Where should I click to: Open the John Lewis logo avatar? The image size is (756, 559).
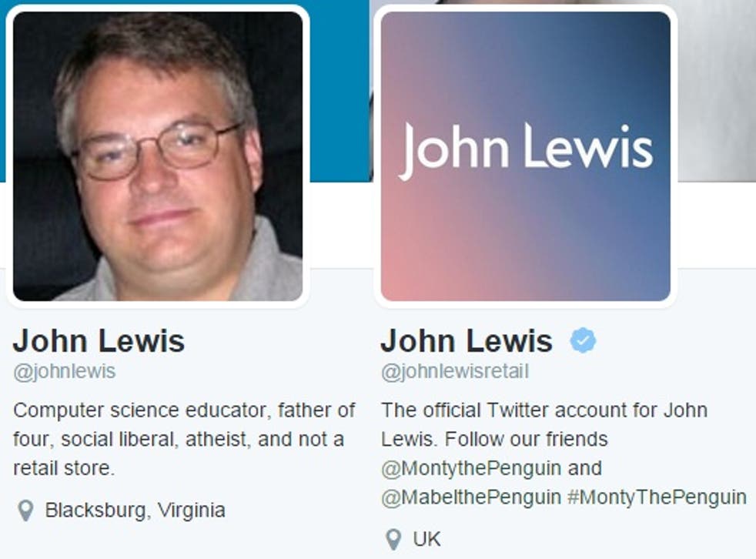526,156
